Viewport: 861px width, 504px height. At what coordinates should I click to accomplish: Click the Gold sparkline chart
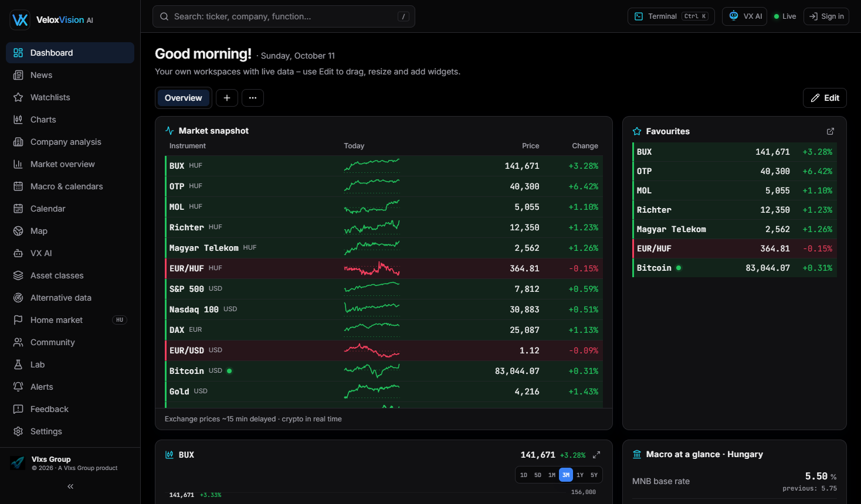372,390
